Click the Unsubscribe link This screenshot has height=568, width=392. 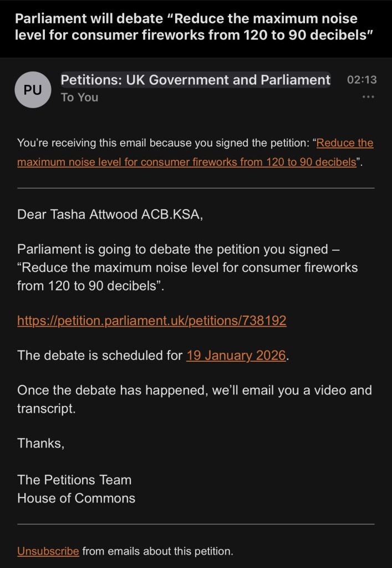pos(48,551)
